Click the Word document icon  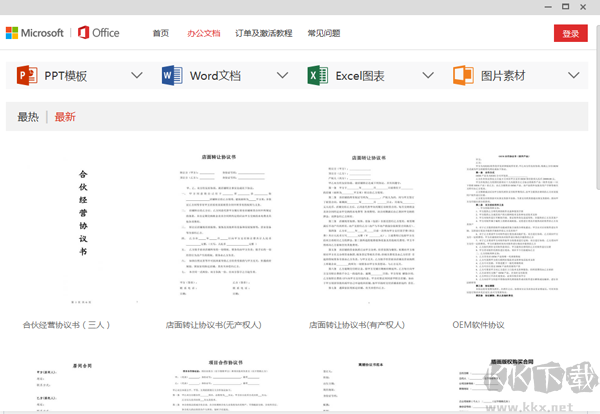point(172,75)
